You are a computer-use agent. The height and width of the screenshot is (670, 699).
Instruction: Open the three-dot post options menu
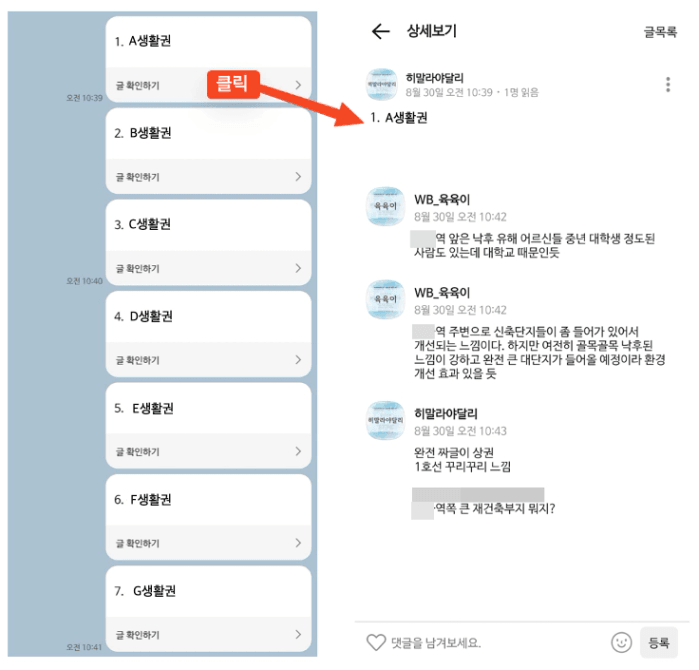point(667,84)
